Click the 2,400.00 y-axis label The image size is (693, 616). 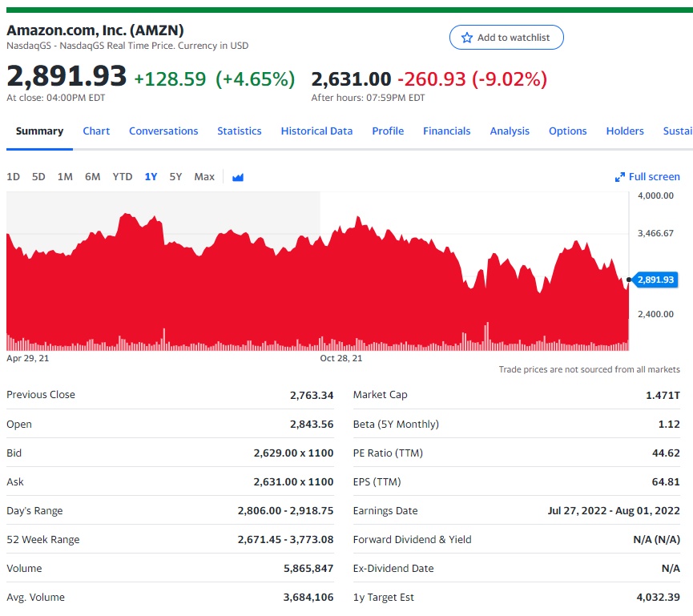point(655,314)
